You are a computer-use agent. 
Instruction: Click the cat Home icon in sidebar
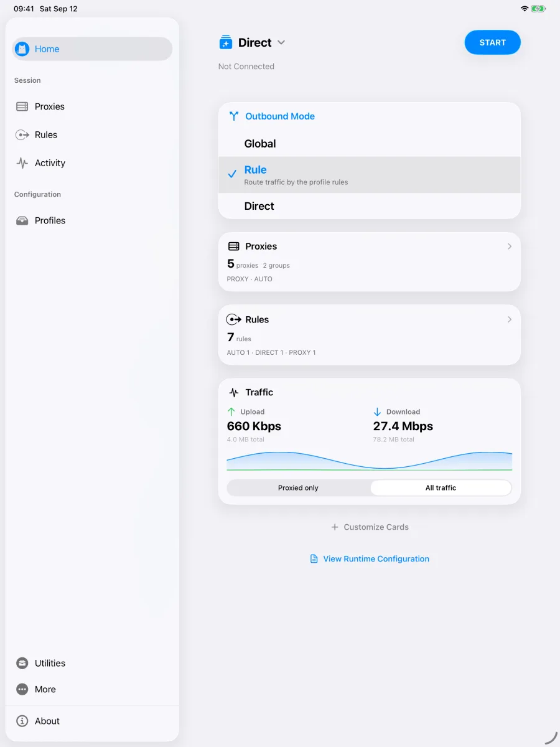click(22, 49)
